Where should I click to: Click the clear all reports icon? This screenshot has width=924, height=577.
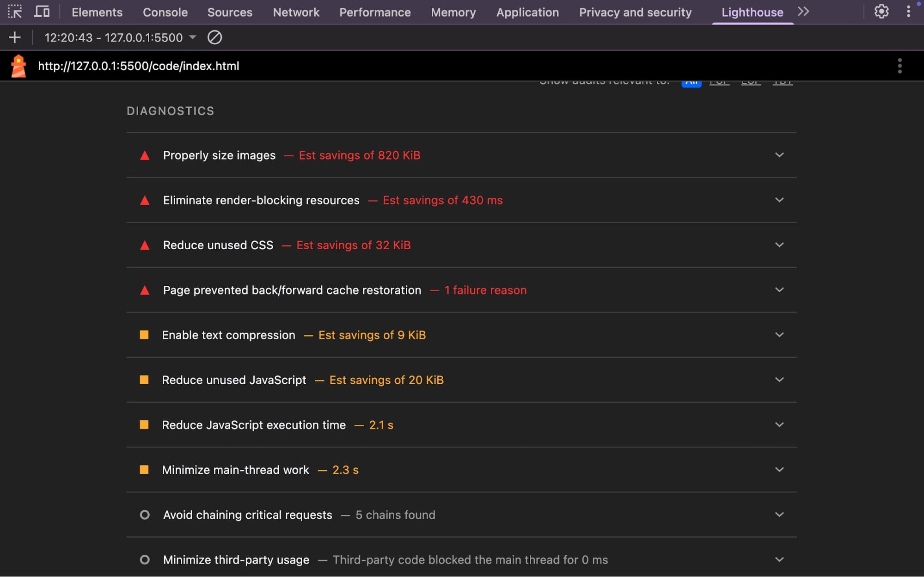tap(214, 37)
